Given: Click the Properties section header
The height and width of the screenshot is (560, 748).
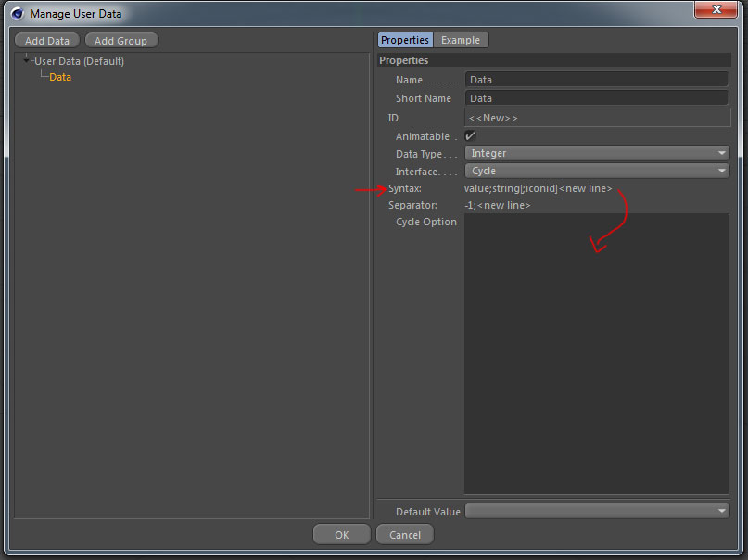Looking at the screenshot, I should (x=554, y=60).
